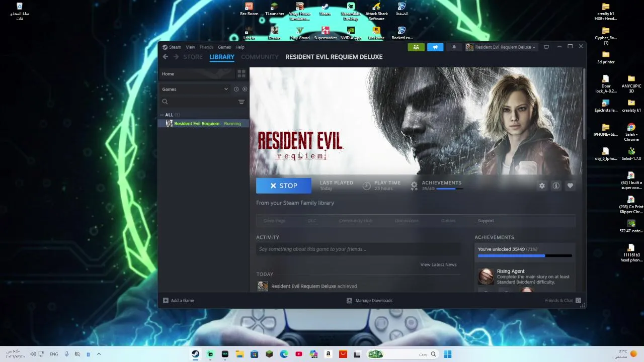Open the Games menu
The height and width of the screenshot is (362, 644).
tap(224, 47)
